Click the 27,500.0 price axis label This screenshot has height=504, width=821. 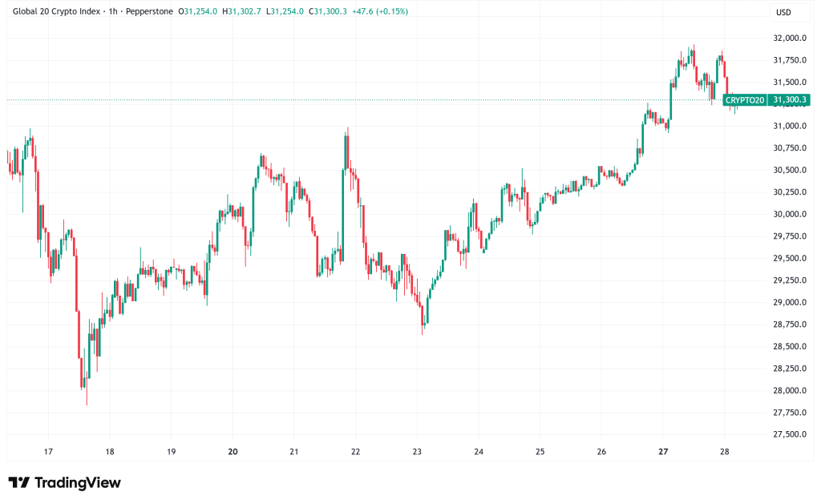790,434
